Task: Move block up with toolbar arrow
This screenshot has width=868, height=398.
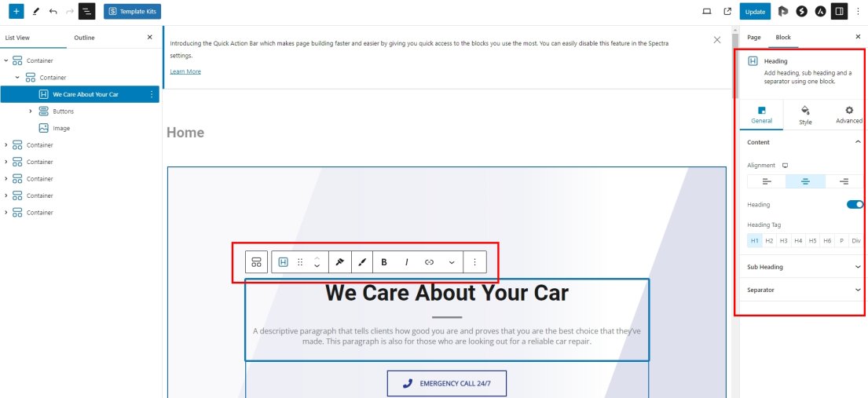Action: pos(317,257)
